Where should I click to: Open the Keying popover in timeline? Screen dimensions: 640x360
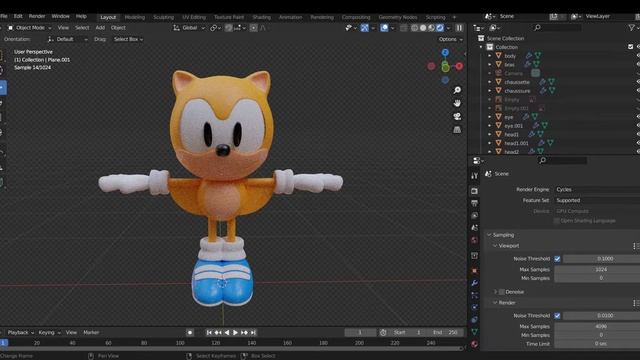pyautogui.click(x=49, y=333)
